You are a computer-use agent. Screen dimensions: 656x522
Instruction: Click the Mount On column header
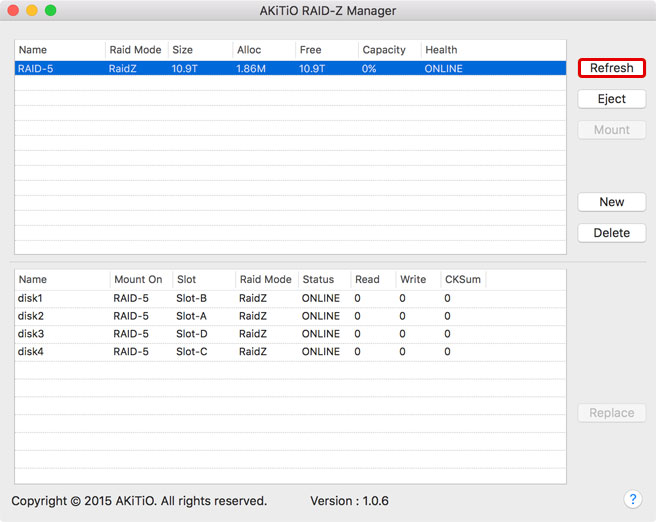tap(138, 280)
